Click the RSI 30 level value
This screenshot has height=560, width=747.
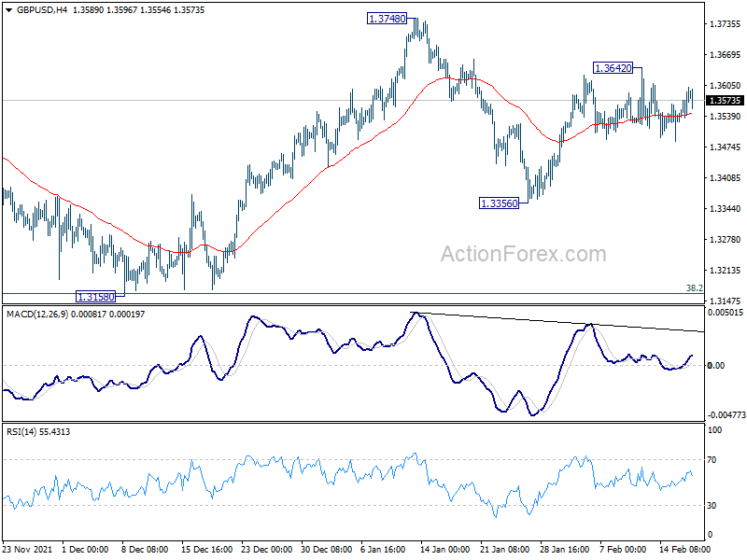[x=712, y=505]
